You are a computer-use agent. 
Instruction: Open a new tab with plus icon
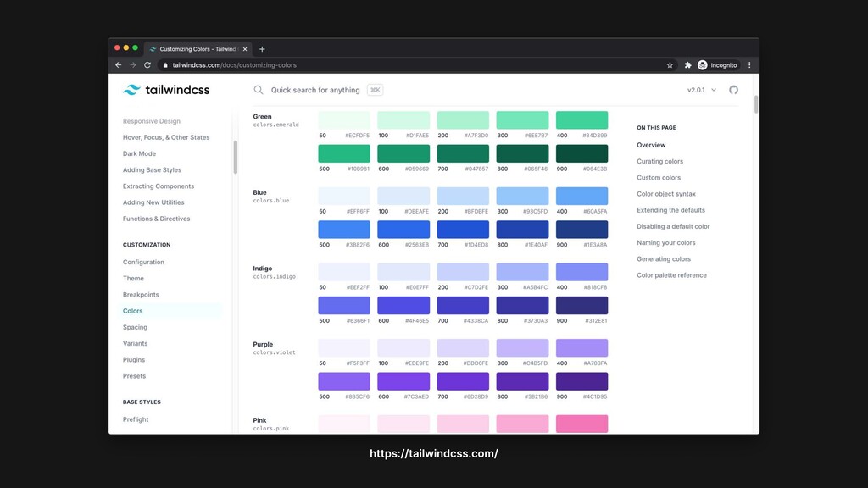(263, 49)
